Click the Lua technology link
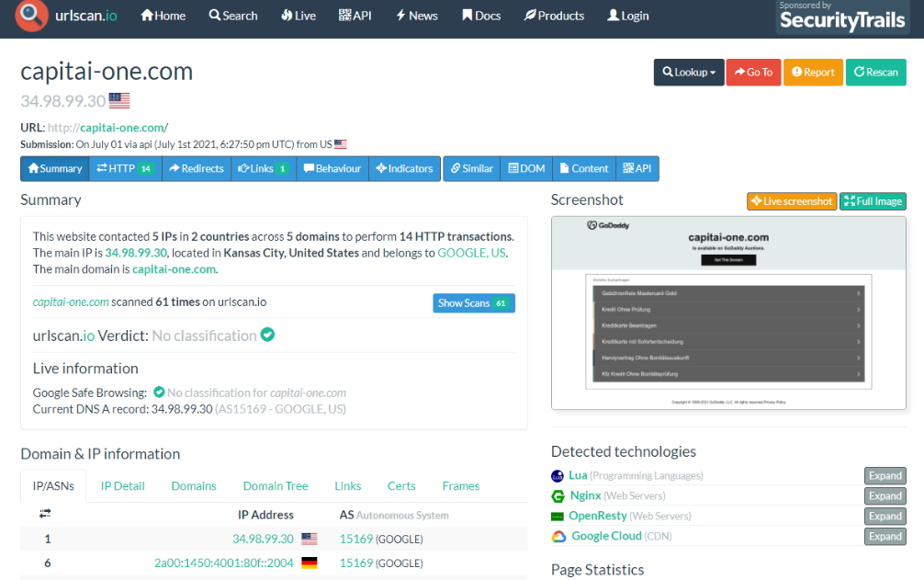The width and height of the screenshot is (924, 580). click(578, 475)
